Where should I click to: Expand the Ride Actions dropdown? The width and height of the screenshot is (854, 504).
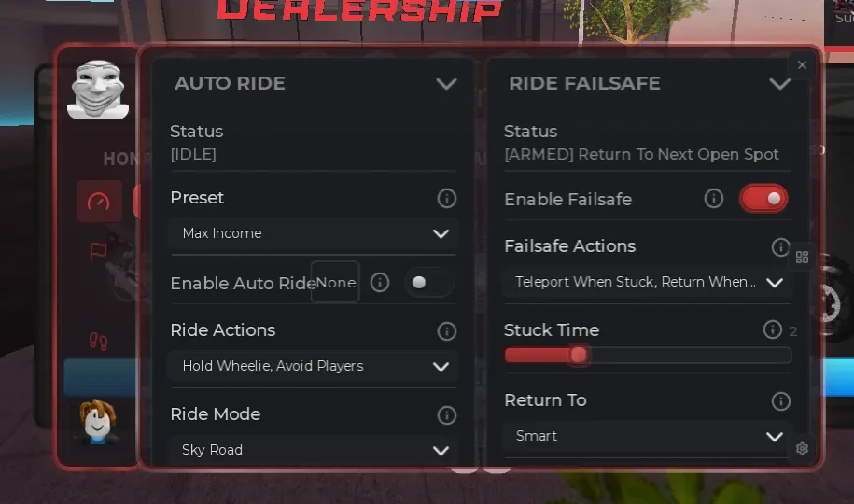click(315, 366)
